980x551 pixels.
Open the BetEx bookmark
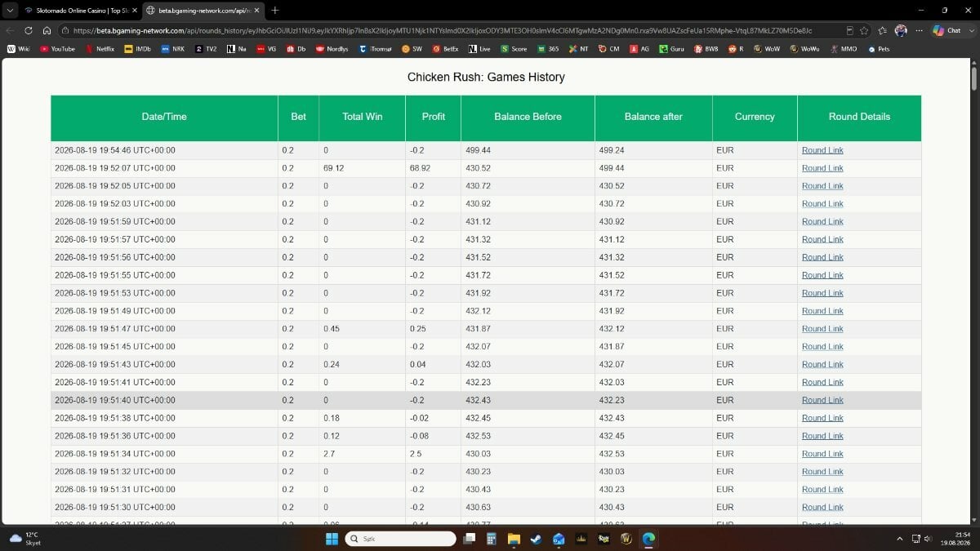tap(445, 49)
